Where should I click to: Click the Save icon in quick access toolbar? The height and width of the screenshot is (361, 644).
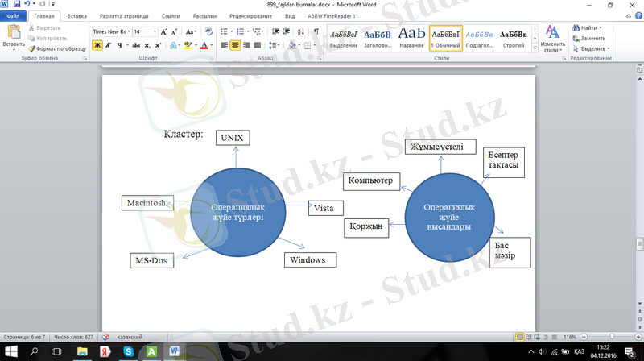(x=16, y=5)
